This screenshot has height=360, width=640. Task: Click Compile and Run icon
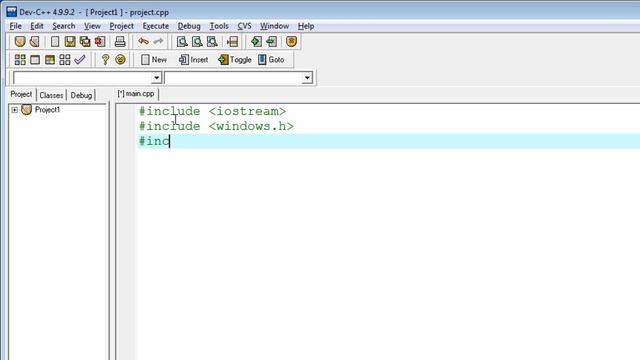pos(50,60)
